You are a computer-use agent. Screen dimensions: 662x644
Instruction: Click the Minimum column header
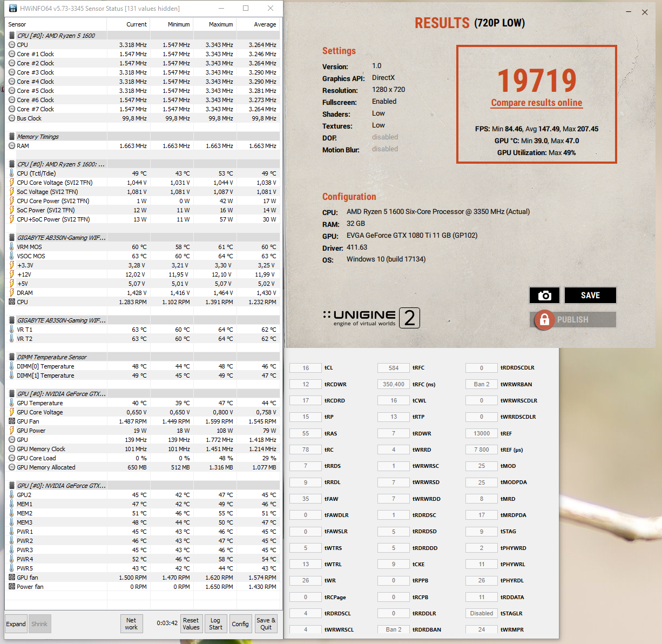(x=172, y=24)
